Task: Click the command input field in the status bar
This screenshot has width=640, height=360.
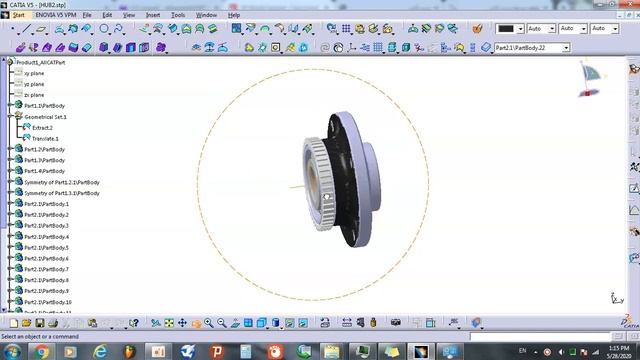Action: coord(540,336)
